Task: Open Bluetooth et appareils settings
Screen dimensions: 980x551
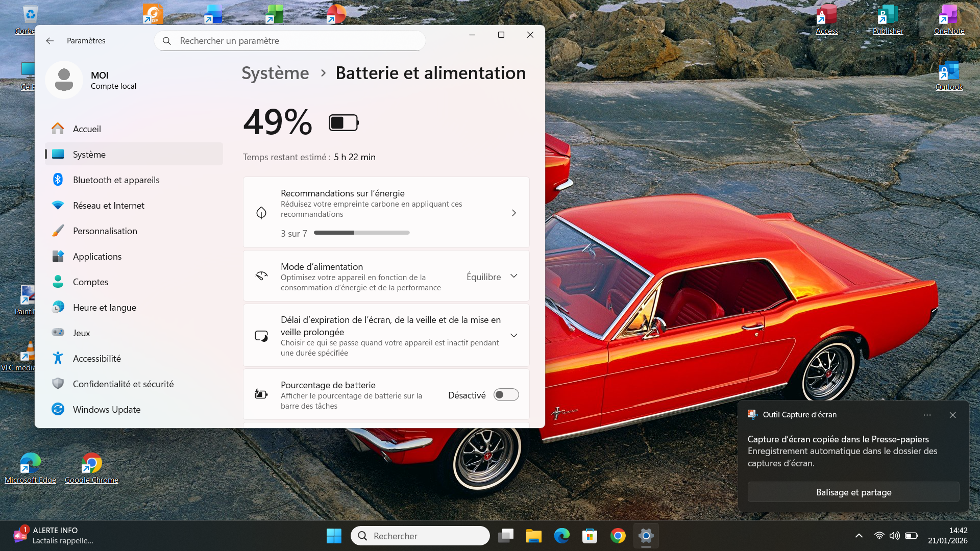Action: point(134,180)
